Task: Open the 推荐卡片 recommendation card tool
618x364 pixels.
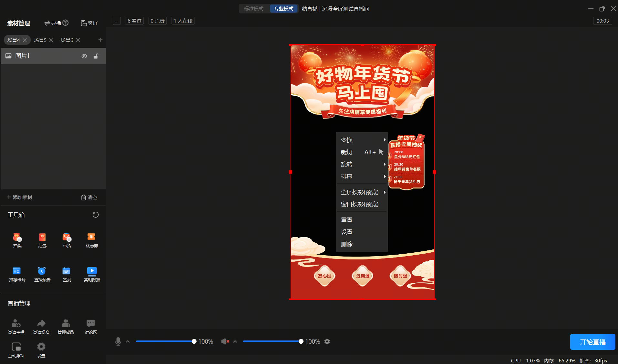Action: point(17,274)
